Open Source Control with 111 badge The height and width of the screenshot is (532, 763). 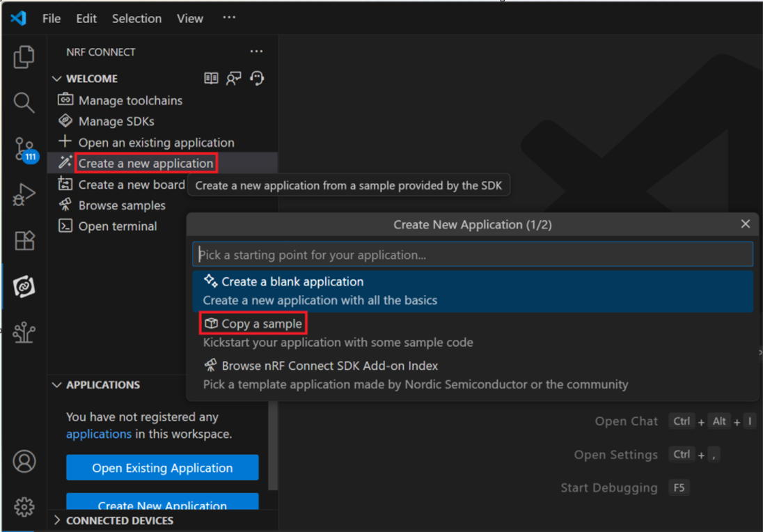click(x=24, y=149)
